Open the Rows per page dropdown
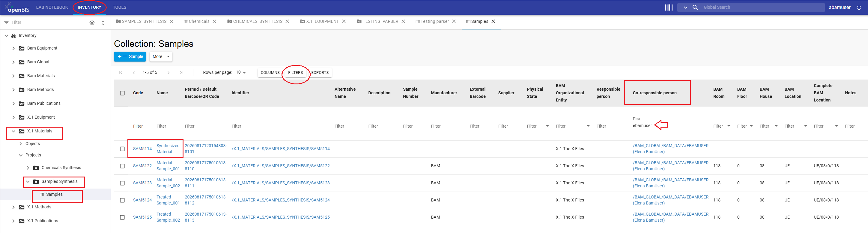This screenshot has height=233, width=868. point(241,73)
